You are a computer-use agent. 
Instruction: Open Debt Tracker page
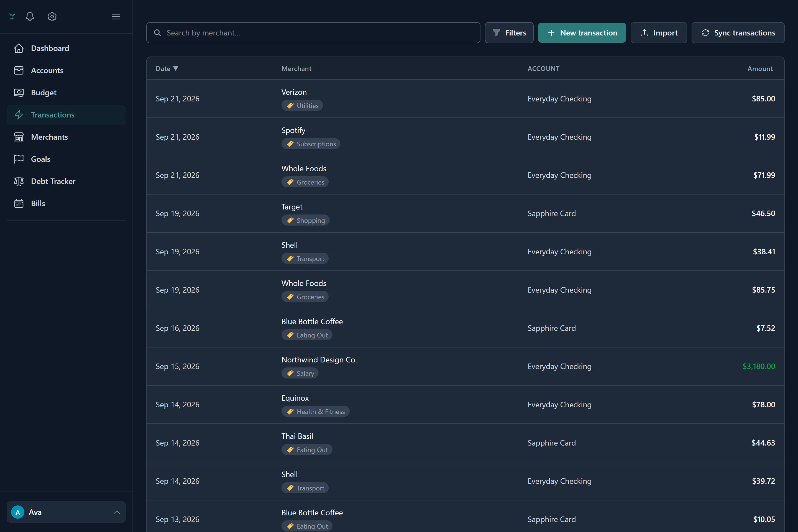point(66,181)
